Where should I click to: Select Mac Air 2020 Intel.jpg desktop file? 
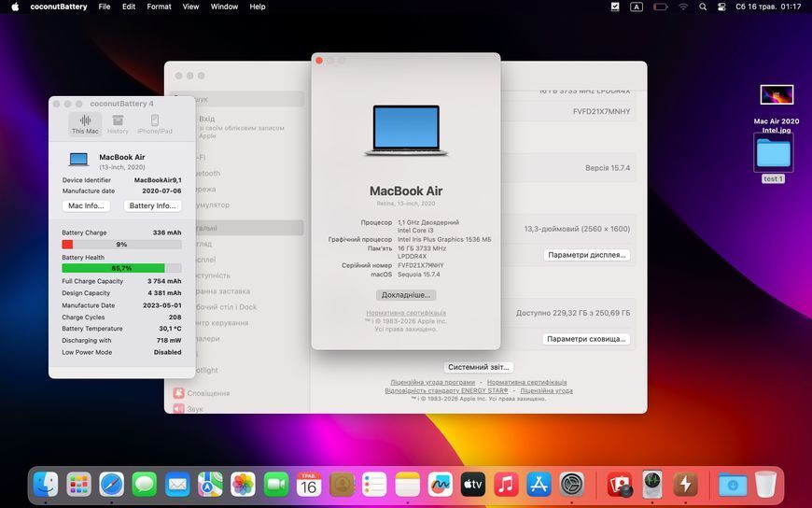pyautogui.click(x=777, y=109)
